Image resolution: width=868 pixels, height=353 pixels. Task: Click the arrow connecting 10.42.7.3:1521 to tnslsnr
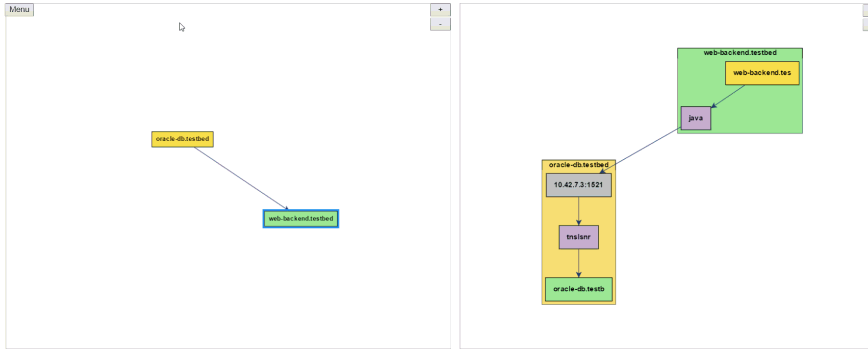(x=579, y=211)
